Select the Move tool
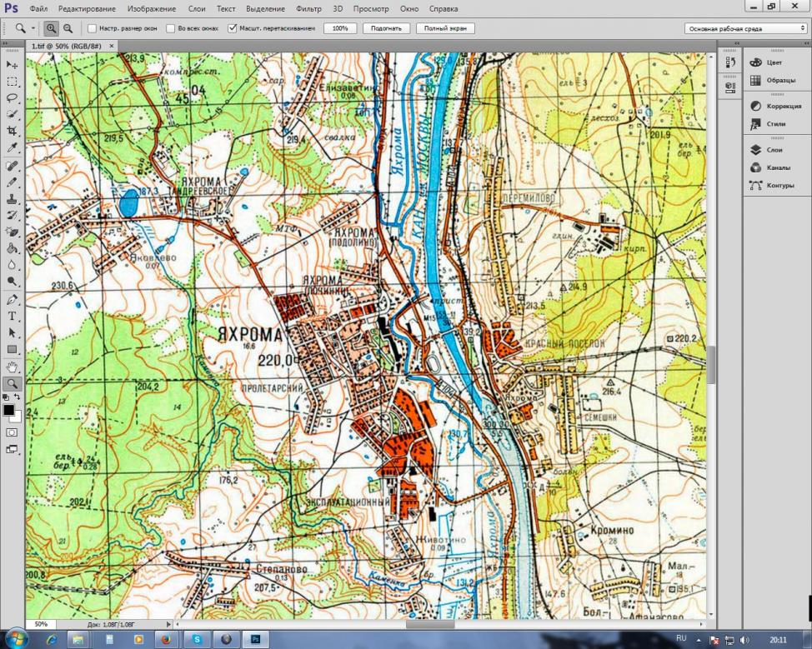 point(12,64)
